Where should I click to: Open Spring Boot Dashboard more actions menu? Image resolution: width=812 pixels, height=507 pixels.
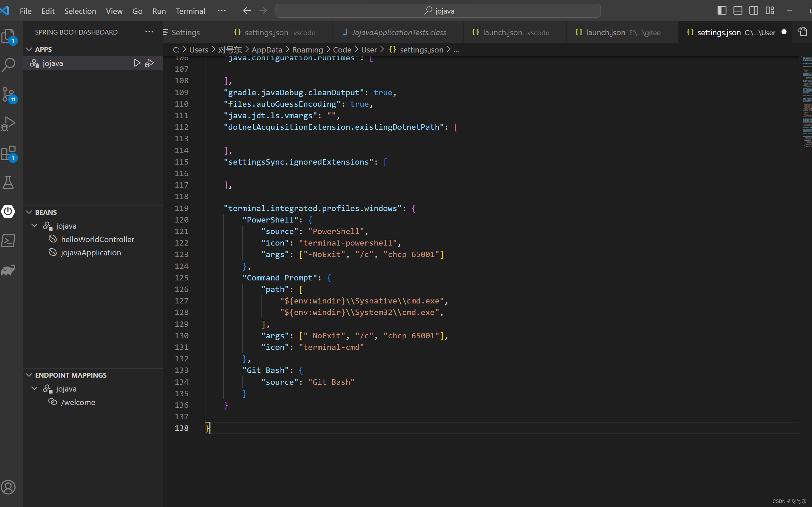[149, 32]
